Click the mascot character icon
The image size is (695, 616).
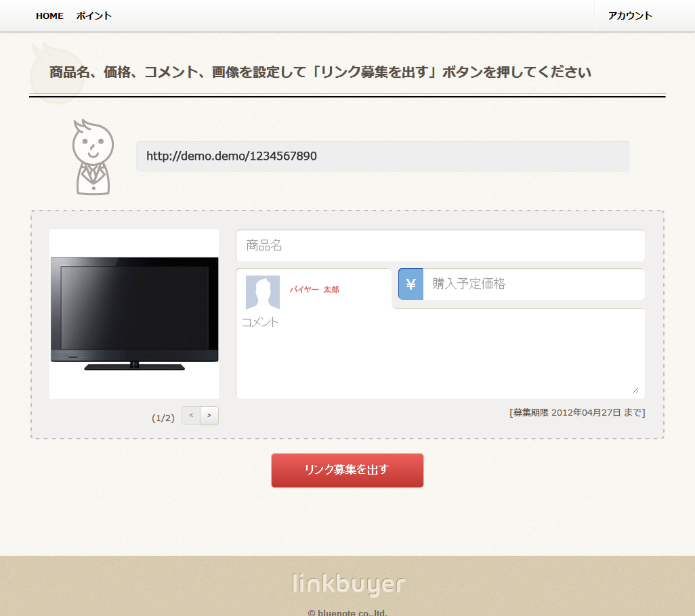(93, 157)
